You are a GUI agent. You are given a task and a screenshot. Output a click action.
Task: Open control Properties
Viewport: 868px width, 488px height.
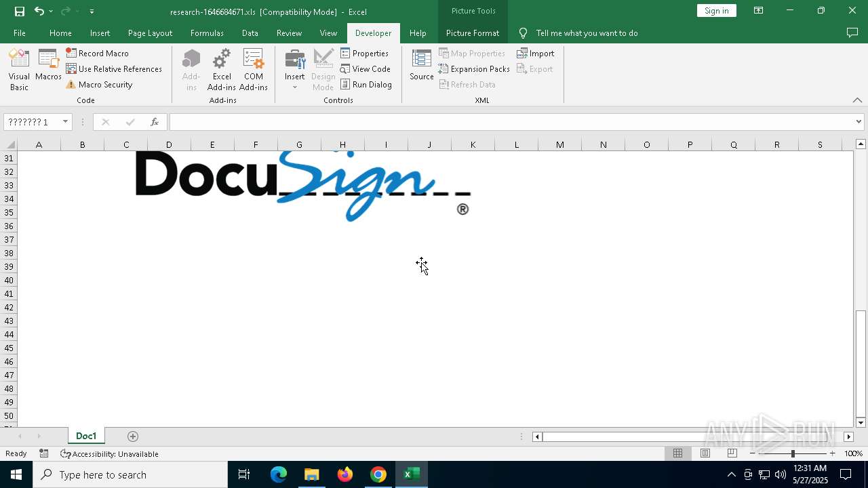pos(365,53)
